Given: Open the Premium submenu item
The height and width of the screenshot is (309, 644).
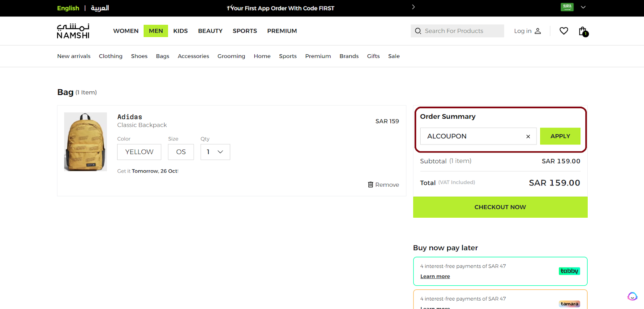Looking at the screenshot, I should point(318,56).
